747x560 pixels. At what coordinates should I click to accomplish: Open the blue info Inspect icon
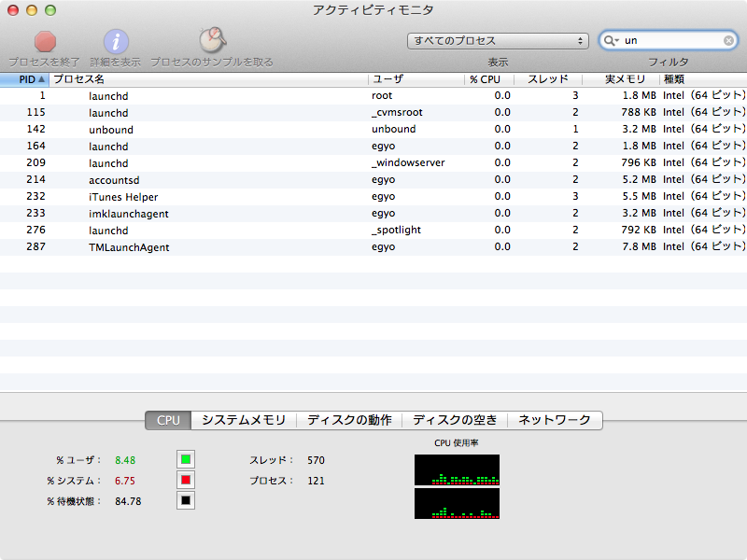pyautogui.click(x=116, y=42)
